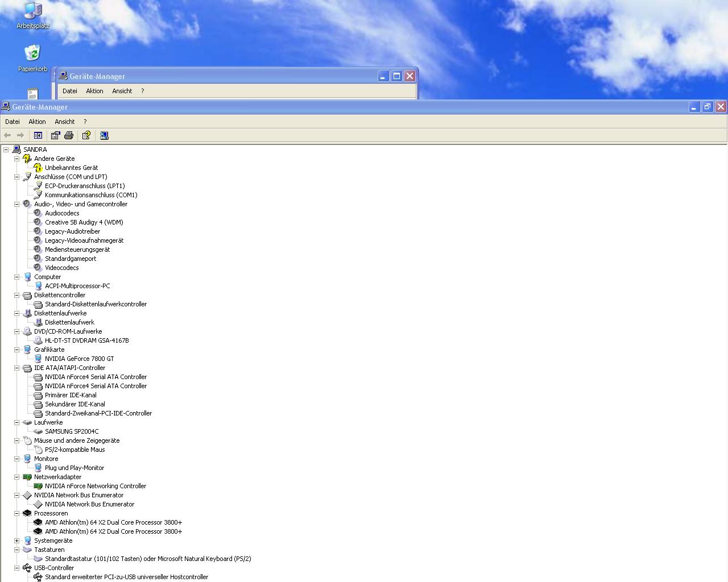Click the icon beside ACPI-Multiprocessor-PC
Image resolution: width=728 pixels, height=582 pixels.
coord(38,286)
